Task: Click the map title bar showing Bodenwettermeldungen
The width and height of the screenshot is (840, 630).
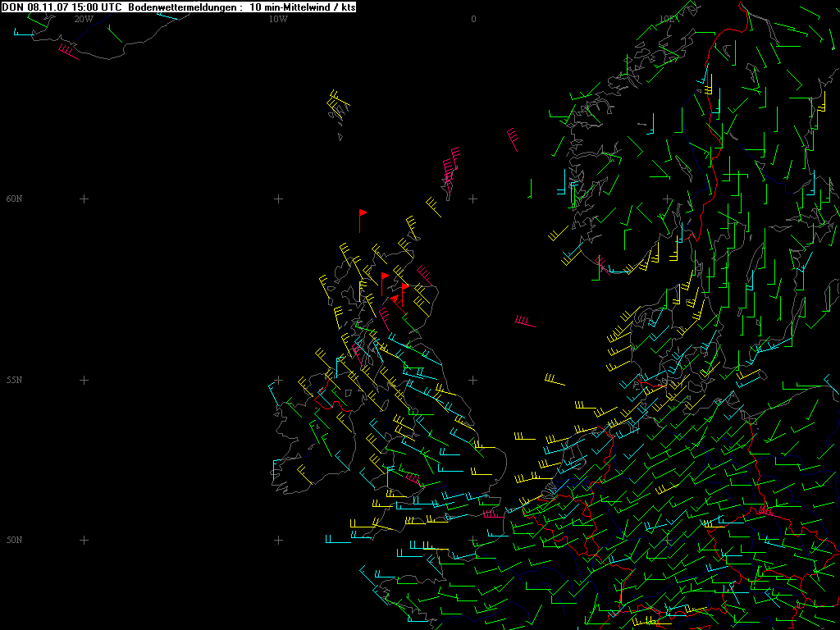Action: click(x=179, y=7)
